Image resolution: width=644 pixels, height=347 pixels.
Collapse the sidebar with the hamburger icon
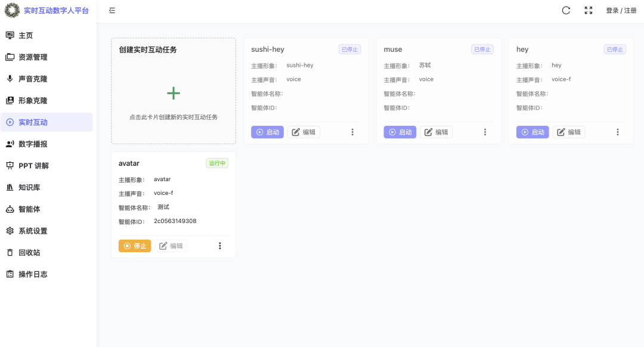click(x=112, y=11)
